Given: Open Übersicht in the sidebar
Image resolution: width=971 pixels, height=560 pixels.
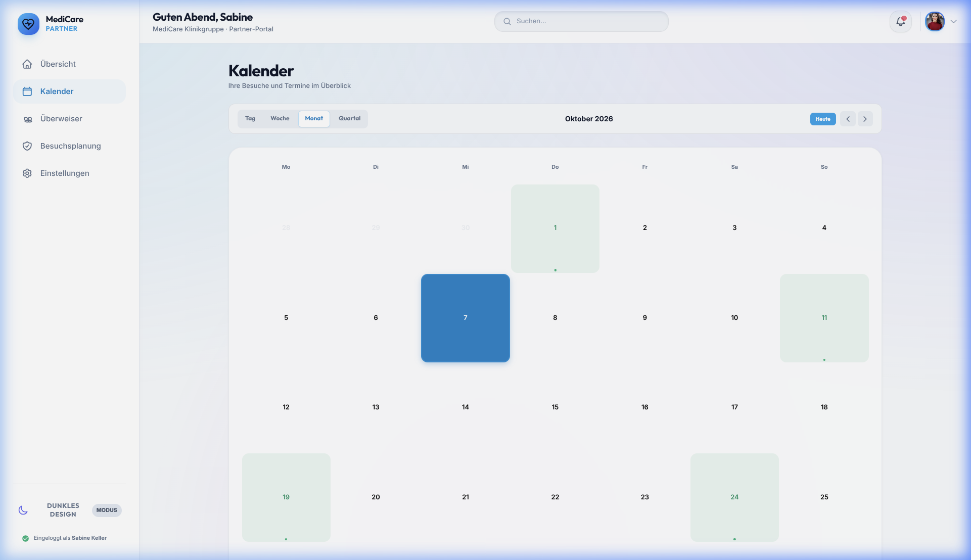Looking at the screenshot, I should (69, 64).
